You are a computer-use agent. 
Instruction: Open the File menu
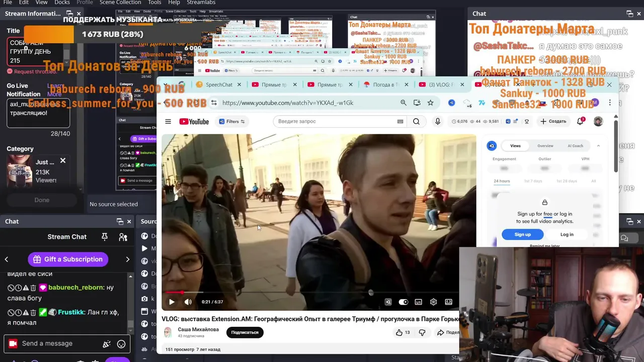coord(8,3)
